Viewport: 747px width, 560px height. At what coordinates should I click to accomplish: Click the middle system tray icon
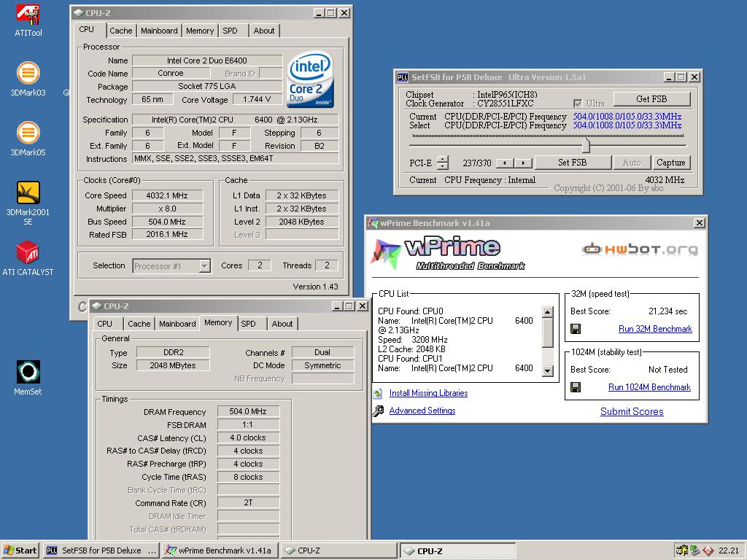[x=695, y=551]
